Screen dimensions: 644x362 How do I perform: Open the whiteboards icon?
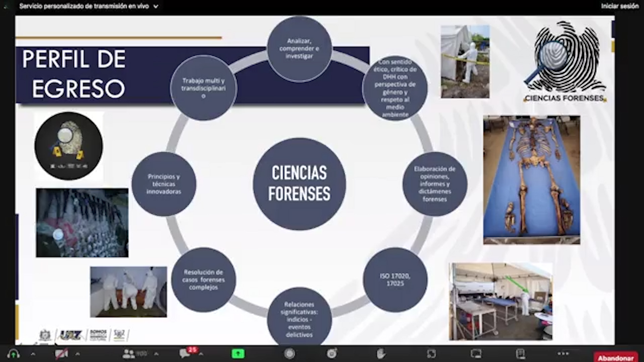[x=476, y=354]
